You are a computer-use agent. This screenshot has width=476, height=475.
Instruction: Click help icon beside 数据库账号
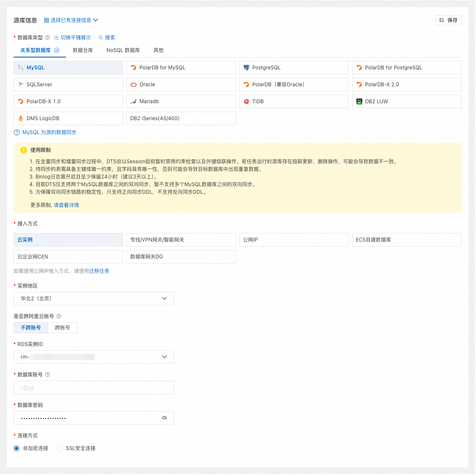[x=47, y=375]
